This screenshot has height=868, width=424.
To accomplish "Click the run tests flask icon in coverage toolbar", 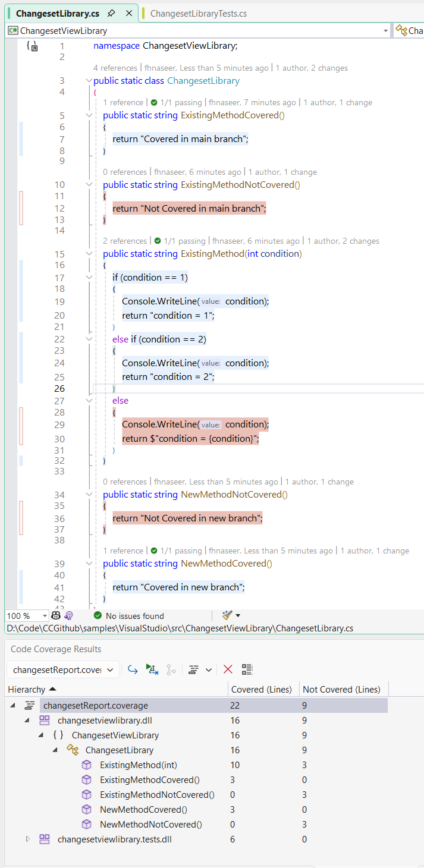I will point(152,669).
